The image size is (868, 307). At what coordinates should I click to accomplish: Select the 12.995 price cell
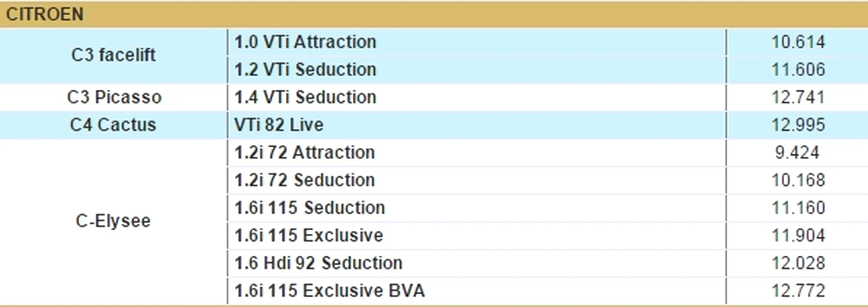point(798,125)
